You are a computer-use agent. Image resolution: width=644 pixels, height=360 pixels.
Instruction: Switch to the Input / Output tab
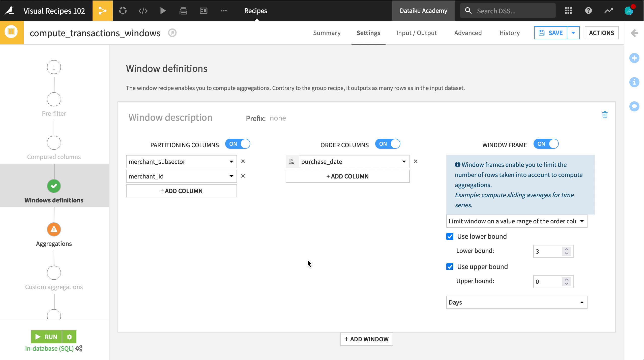(416, 33)
